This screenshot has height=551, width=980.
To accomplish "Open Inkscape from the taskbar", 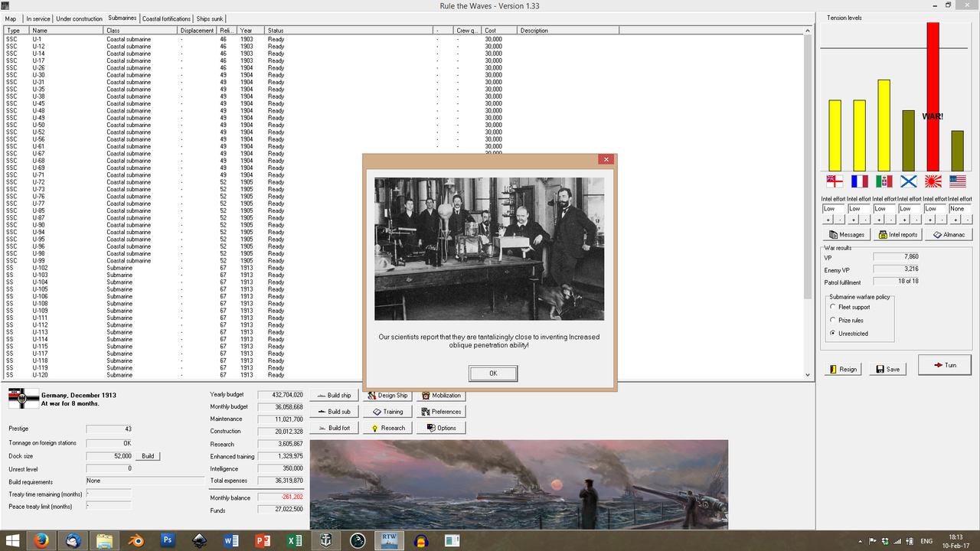I will pos(199,540).
